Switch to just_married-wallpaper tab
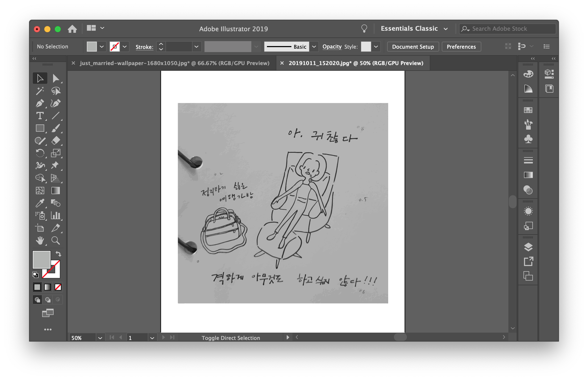This screenshot has width=588, height=380. [174, 63]
